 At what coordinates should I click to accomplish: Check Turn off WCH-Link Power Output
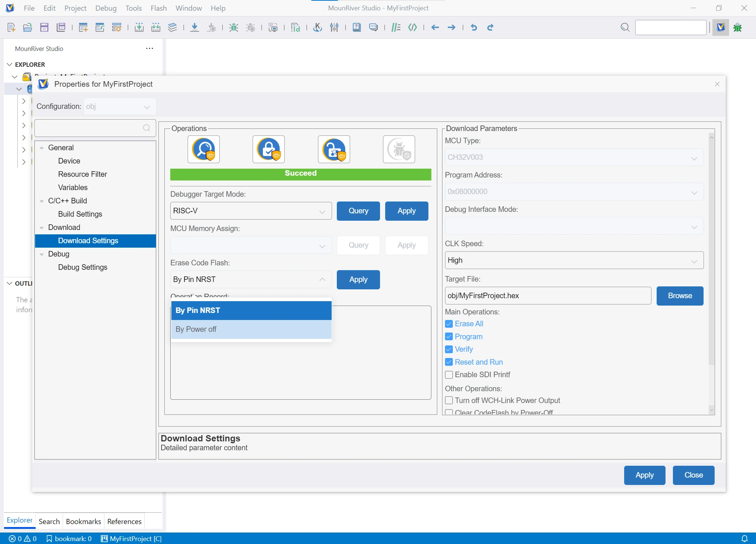(449, 400)
